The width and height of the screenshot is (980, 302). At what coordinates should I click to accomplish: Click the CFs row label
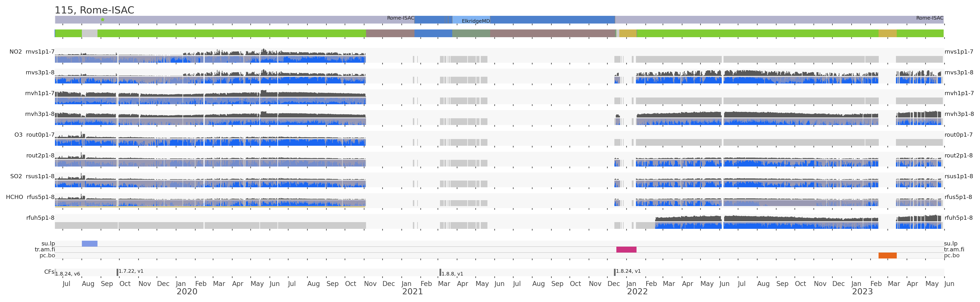tap(49, 272)
